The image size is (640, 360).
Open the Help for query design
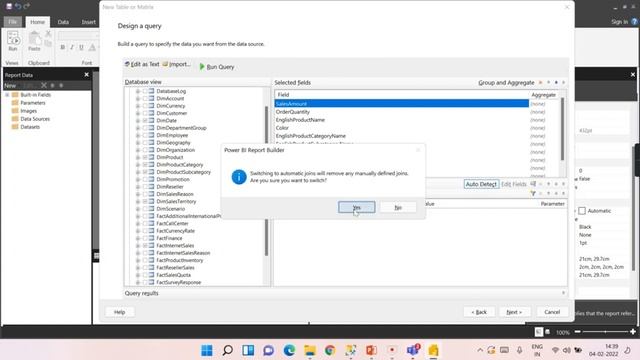tap(119, 312)
